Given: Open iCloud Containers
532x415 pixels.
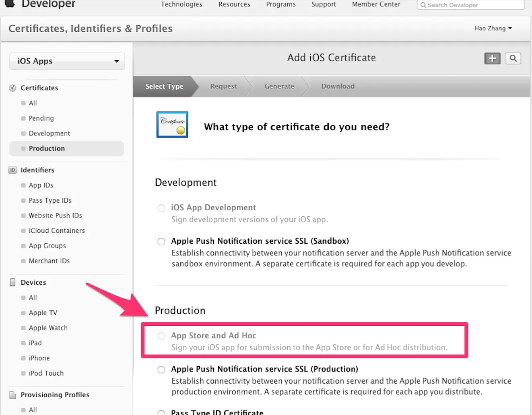Looking at the screenshot, I should (57, 230).
